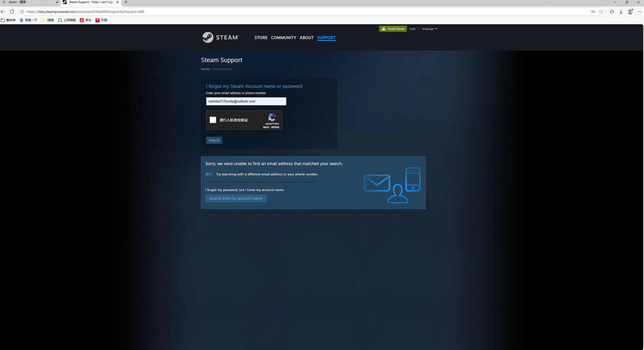Click 'I forgot my Steam Account name or password'
This screenshot has height=350, width=644.
tap(254, 86)
